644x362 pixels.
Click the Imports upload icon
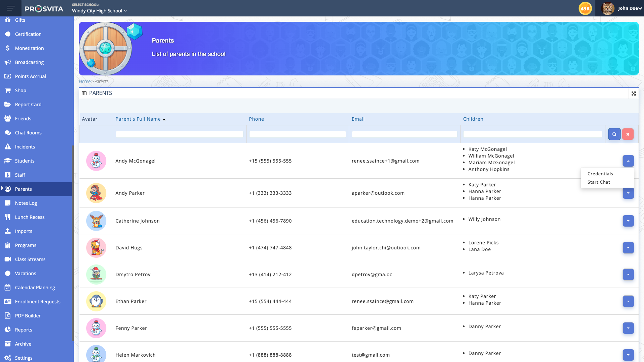[x=8, y=231]
